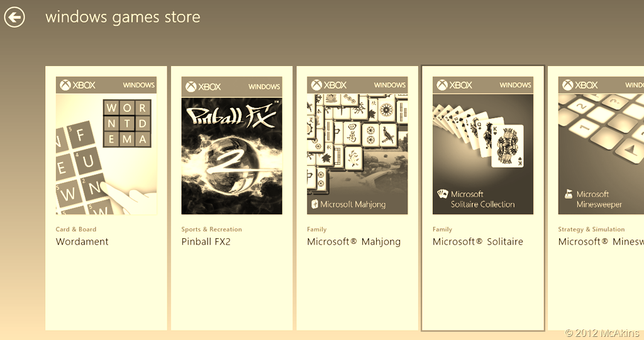The height and width of the screenshot is (340, 644).
Task: Open the Wordament game artwork
Action: pyautogui.click(x=106, y=154)
